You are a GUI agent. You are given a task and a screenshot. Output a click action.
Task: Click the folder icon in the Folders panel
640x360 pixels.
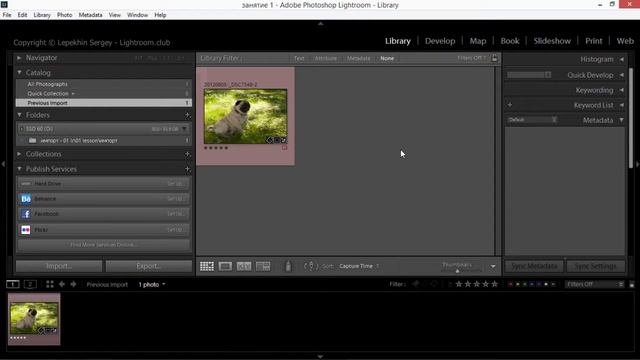coord(33,140)
